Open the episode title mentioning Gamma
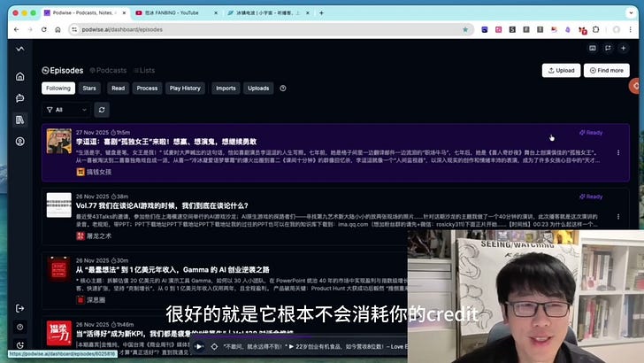The height and width of the screenshot is (363, 644). [x=172, y=270]
